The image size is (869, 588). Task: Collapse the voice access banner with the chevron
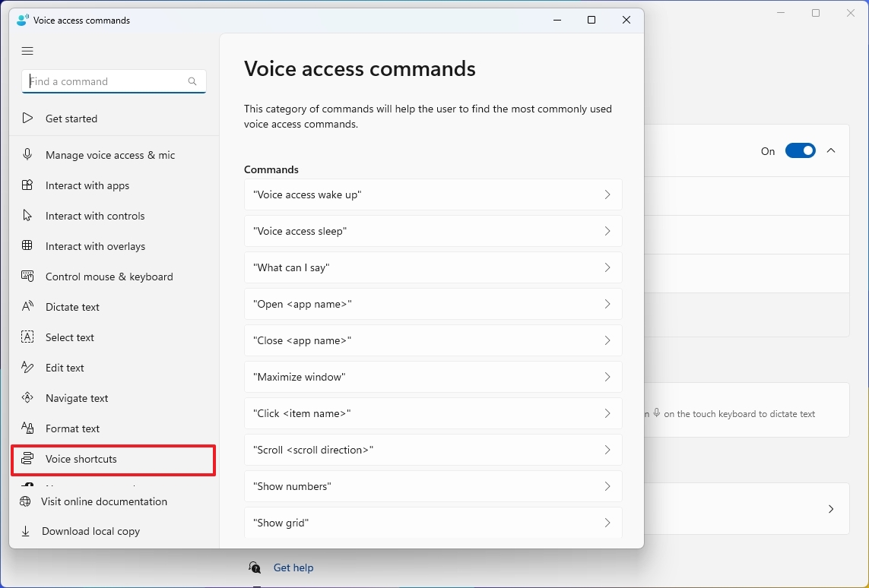831,150
